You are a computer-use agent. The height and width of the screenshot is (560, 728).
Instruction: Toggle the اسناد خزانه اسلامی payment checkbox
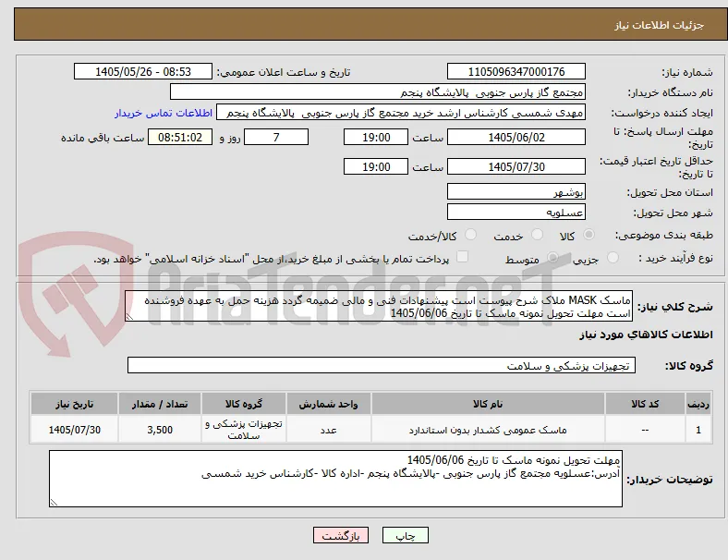462,257
